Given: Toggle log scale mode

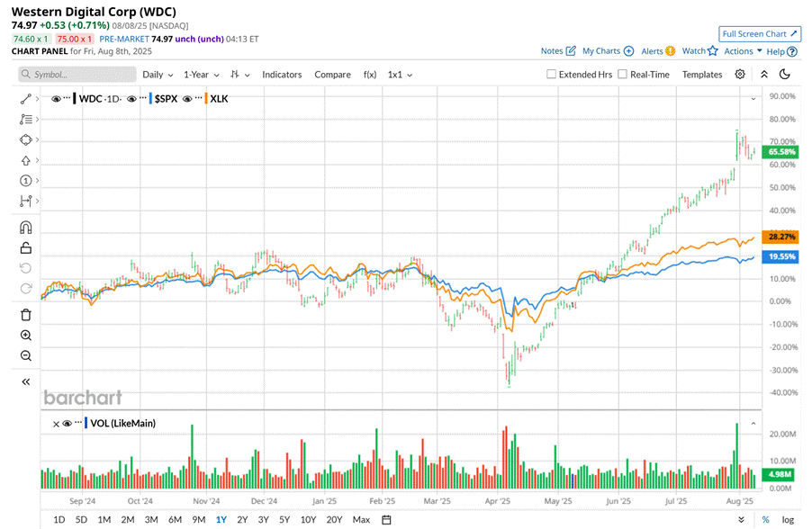Looking at the screenshot, I should coord(788,520).
